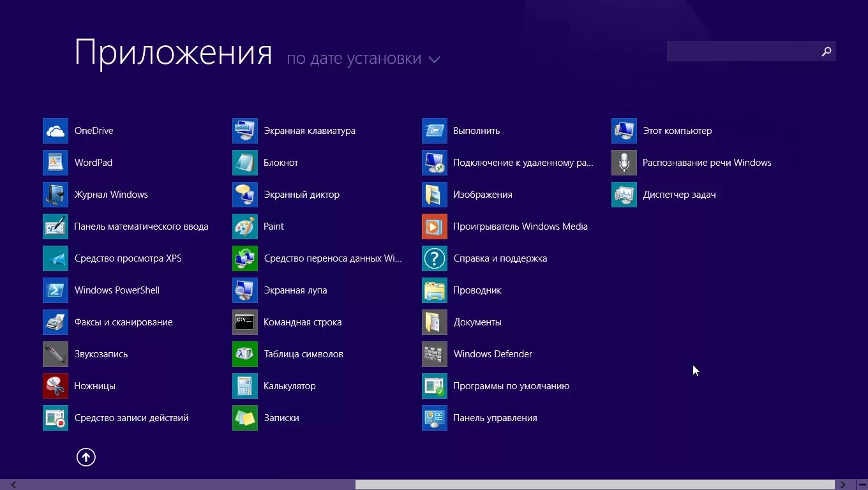Open Paint palette icon

245,226
